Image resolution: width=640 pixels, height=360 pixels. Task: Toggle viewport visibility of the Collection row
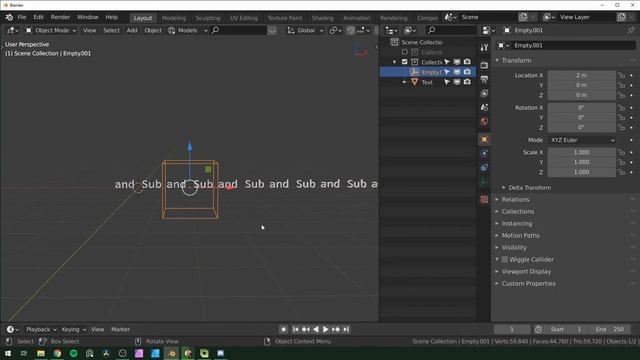457,62
